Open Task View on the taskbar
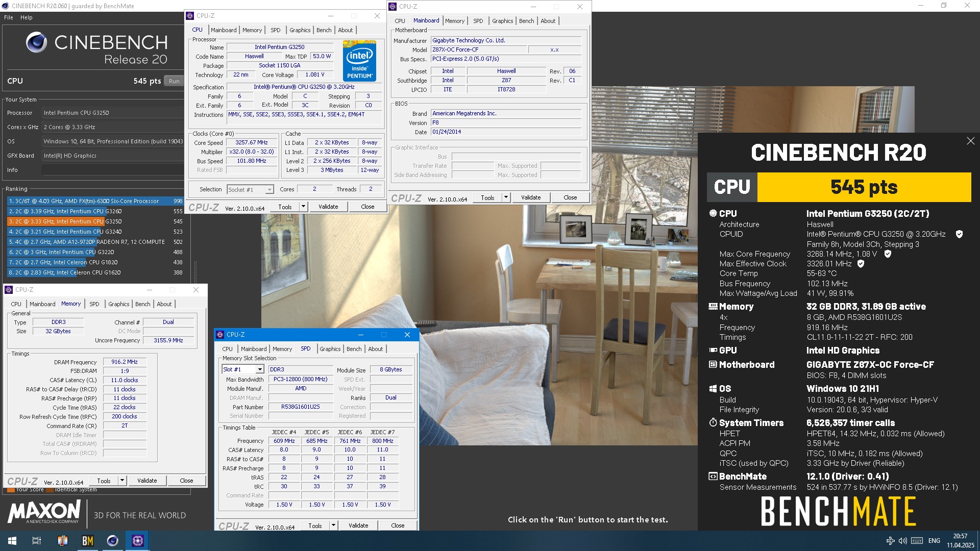Viewport: 980px width, 551px height. [x=37, y=541]
